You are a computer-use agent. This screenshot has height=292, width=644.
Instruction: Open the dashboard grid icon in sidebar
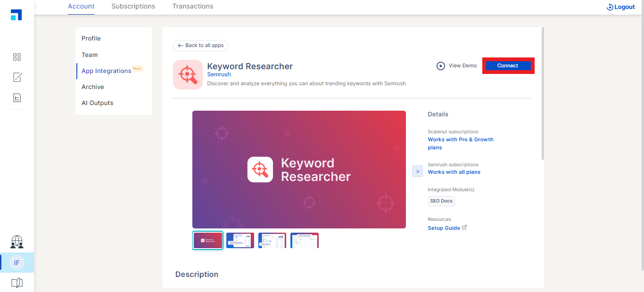point(17,57)
